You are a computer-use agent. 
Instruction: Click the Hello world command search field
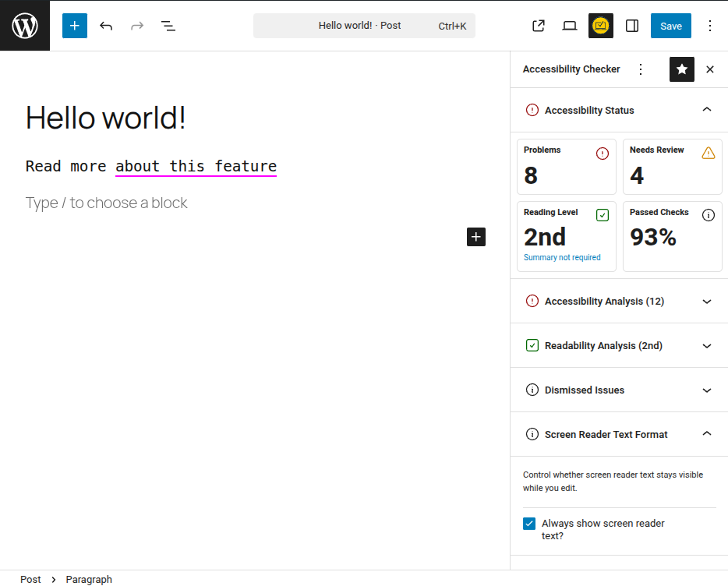click(x=364, y=25)
